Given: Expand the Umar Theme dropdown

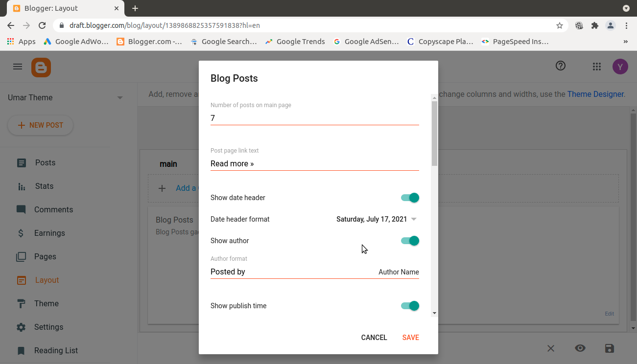Looking at the screenshot, I should tap(119, 97).
